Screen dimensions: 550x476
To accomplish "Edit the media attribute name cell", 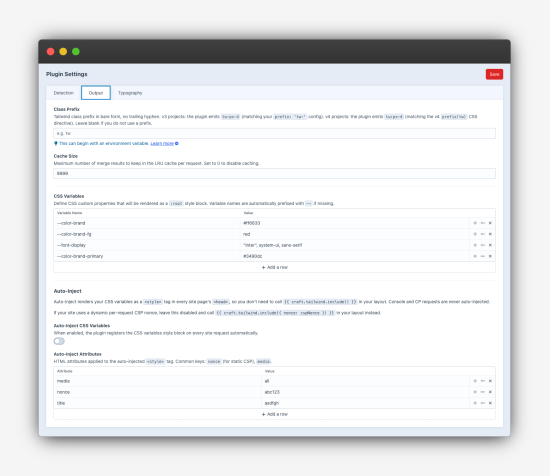I will tap(157, 381).
